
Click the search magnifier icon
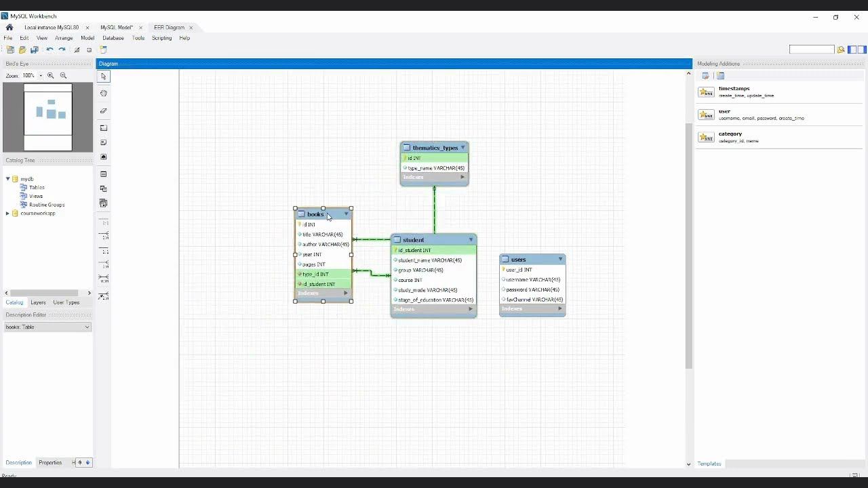coord(841,49)
